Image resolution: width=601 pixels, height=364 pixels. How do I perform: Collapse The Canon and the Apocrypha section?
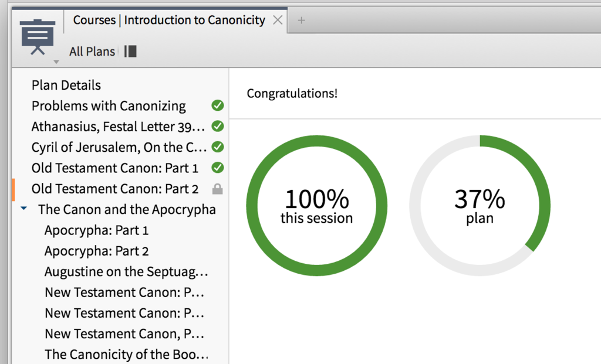click(x=23, y=209)
